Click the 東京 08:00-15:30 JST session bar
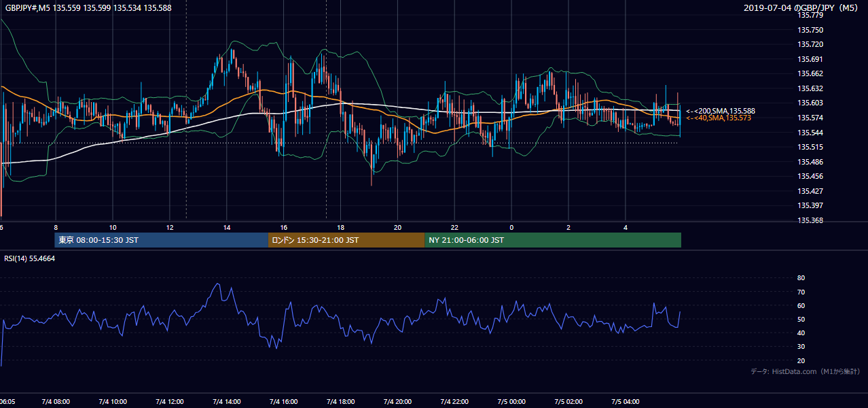 click(162, 240)
